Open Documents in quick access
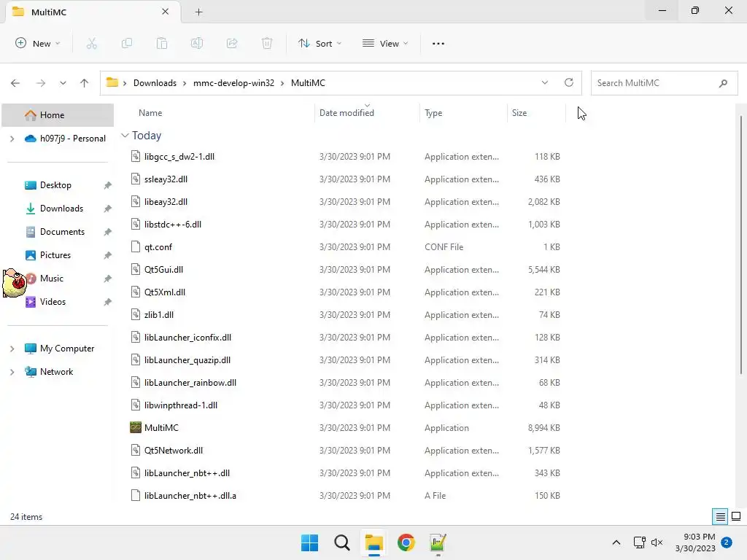 [63, 231]
